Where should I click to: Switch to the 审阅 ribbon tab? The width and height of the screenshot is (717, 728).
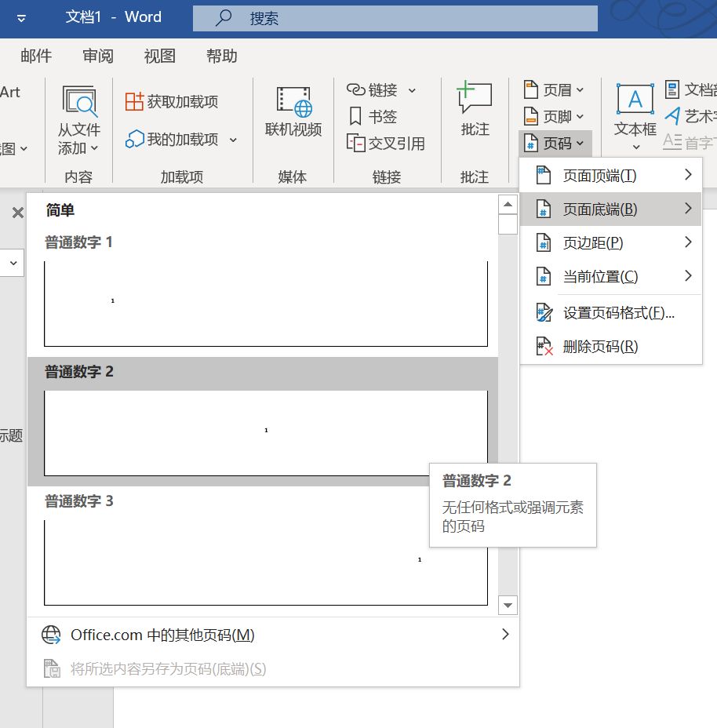pyautogui.click(x=97, y=56)
